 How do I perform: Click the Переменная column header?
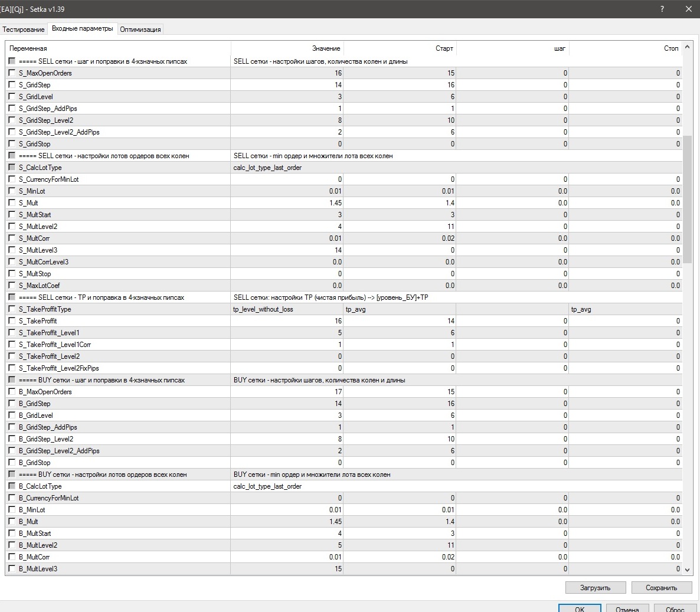click(x=118, y=48)
